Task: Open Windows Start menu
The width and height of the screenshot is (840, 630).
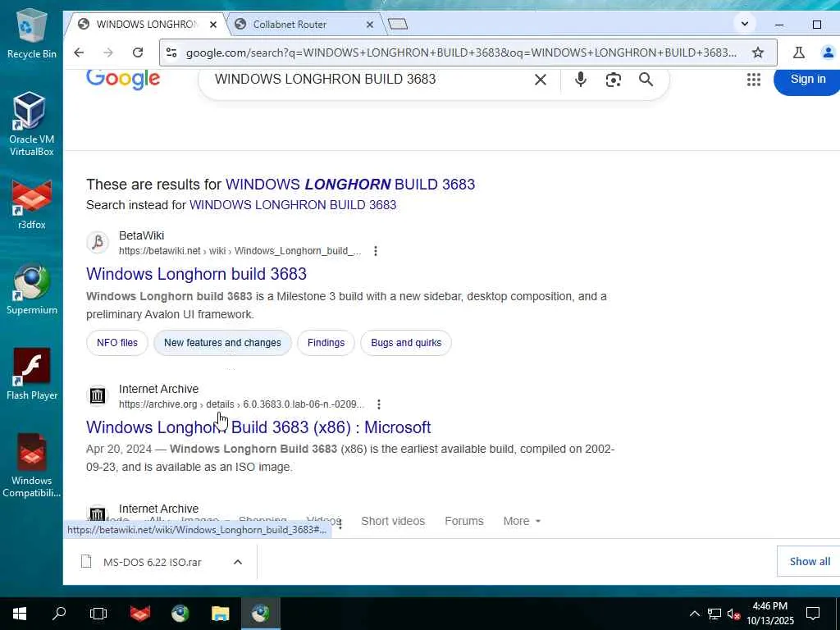Action: tap(20, 614)
